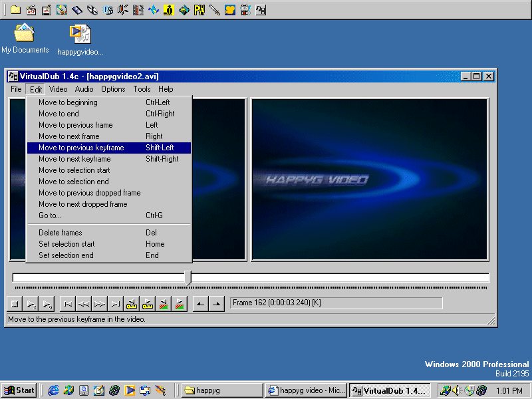This screenshot has width=532, height=399.
Task: Jump to video end with the toolbar button
Action: (x=116, y=304)
